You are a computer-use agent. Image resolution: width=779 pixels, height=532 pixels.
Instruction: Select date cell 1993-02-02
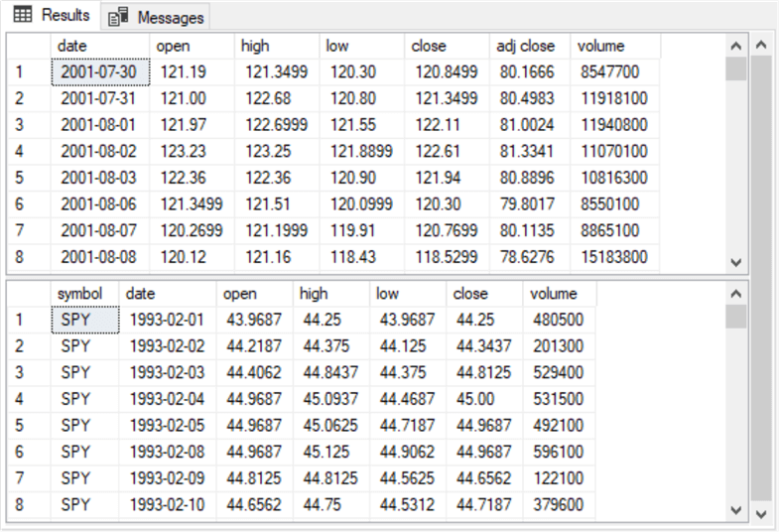click(x=168, y=345)
